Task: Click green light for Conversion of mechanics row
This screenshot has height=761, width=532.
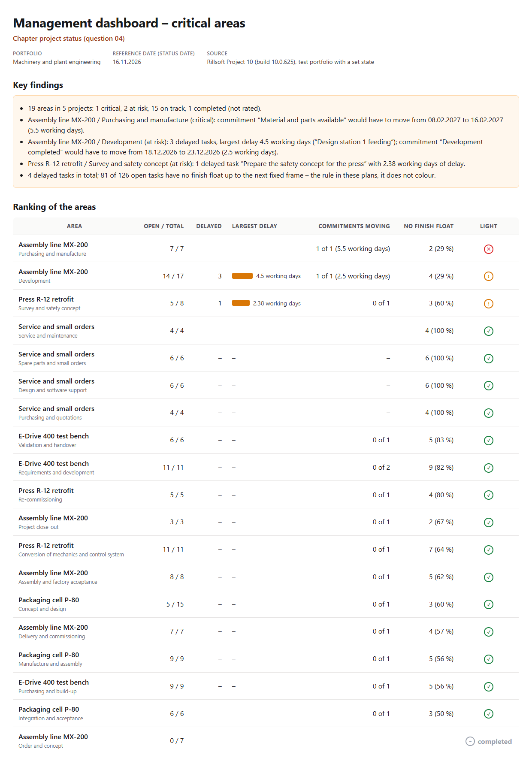Action: [488, 550]
